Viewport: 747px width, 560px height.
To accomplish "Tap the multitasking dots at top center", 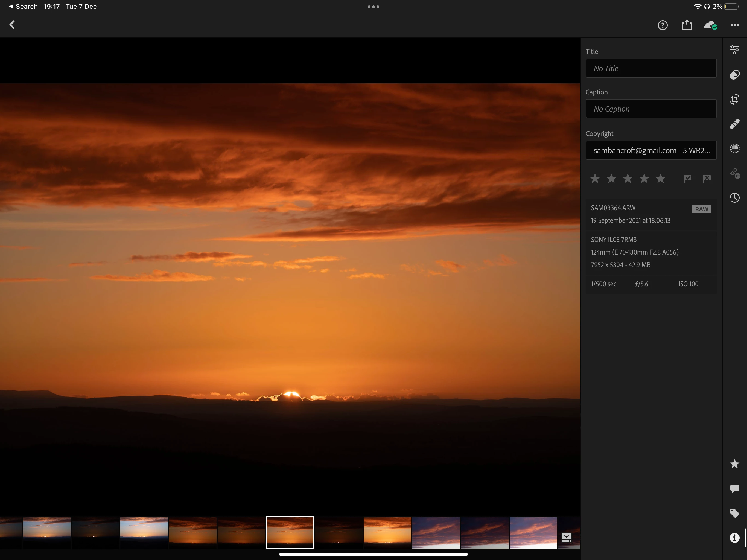I will click(373, 7).
